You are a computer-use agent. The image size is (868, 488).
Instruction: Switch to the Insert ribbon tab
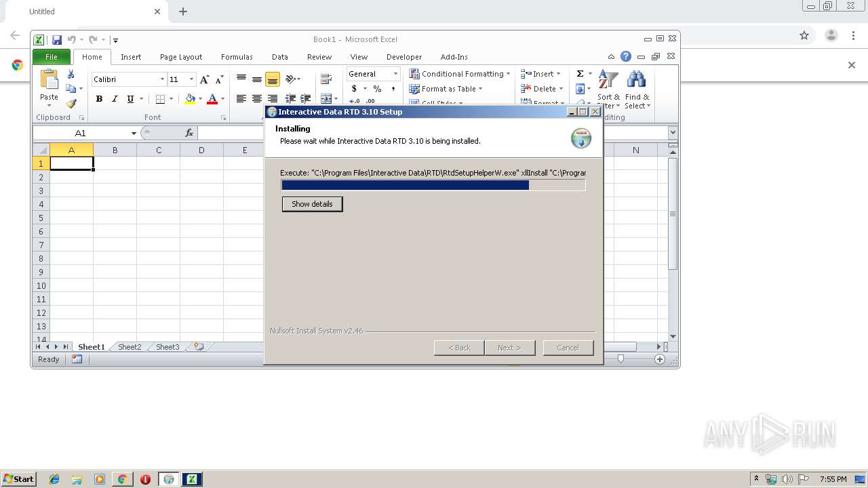pos(131,57)
